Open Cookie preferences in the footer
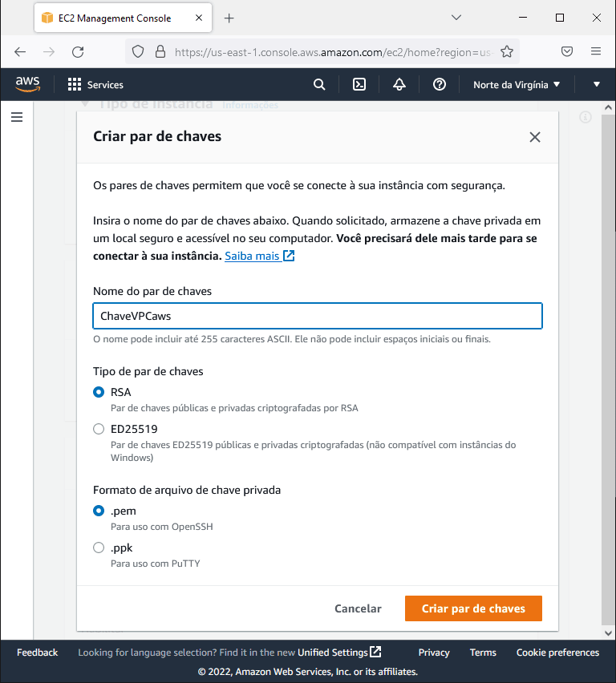The height and width of the screenshot is (683, 616). tap(557, 653)
